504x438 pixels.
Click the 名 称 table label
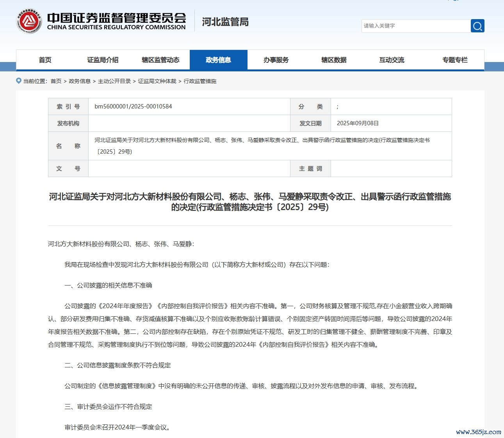68,146
